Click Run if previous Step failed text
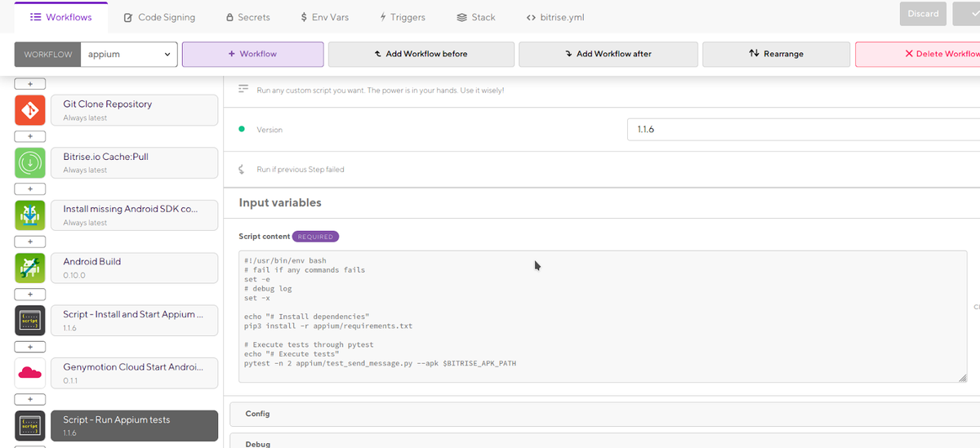This screenshot has height=448, width=980. click(301, 170)
